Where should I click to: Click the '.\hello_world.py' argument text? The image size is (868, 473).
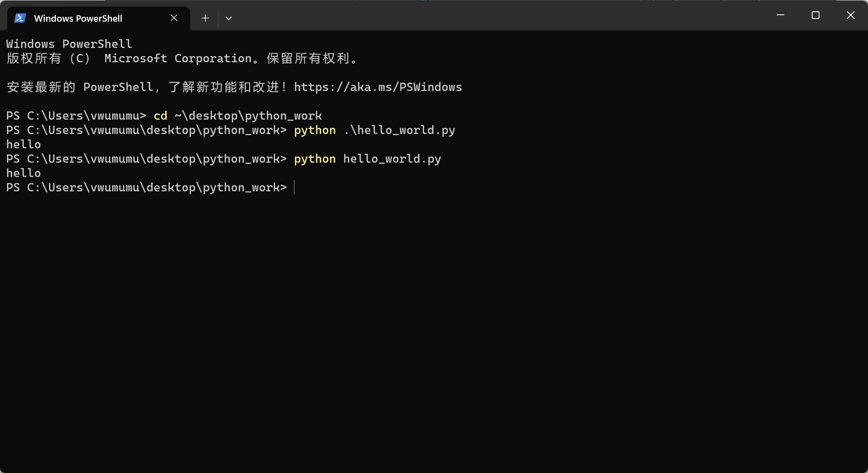click(x=399, y=130)
